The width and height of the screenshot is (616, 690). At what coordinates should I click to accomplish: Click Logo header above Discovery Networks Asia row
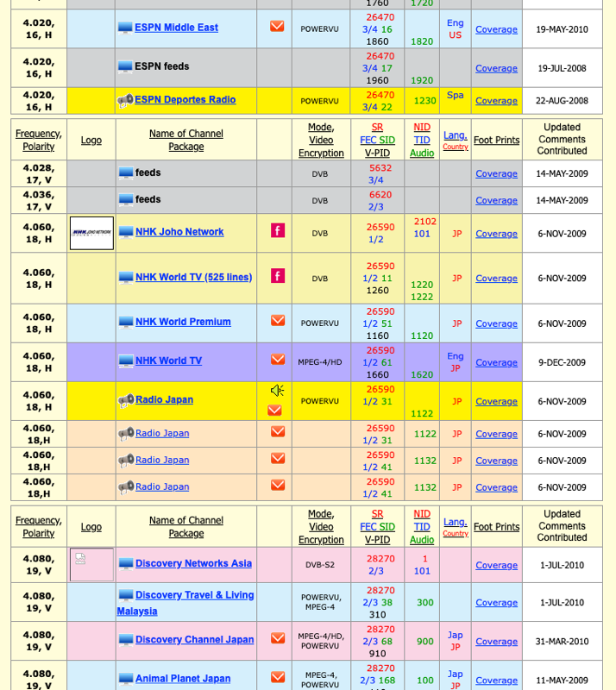[91, 527]
